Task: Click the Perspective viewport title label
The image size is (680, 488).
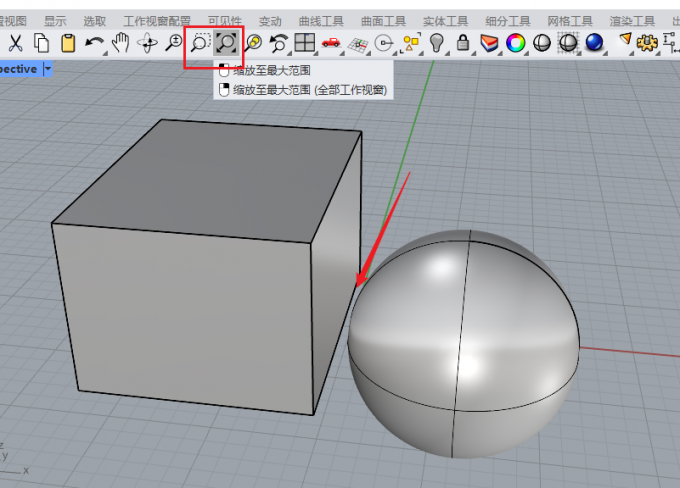Action: pyautogui.click(x=18, y=69)
